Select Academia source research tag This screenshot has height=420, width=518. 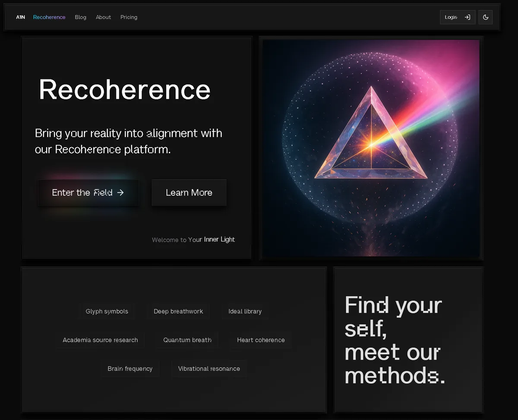pyautogui.click(x=100, y=340)
